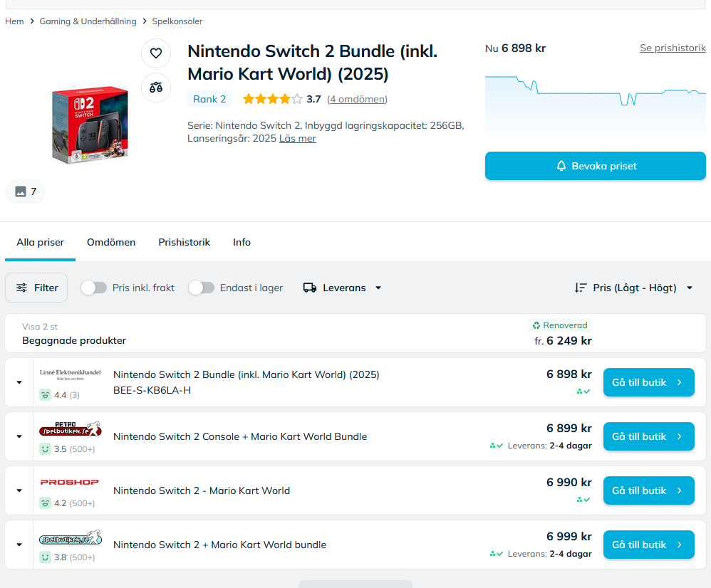Image resolution: width=711 pixels, height=588 pixels.
Task: Click the Switch 2 product image
Action: [x=90, y=125]
